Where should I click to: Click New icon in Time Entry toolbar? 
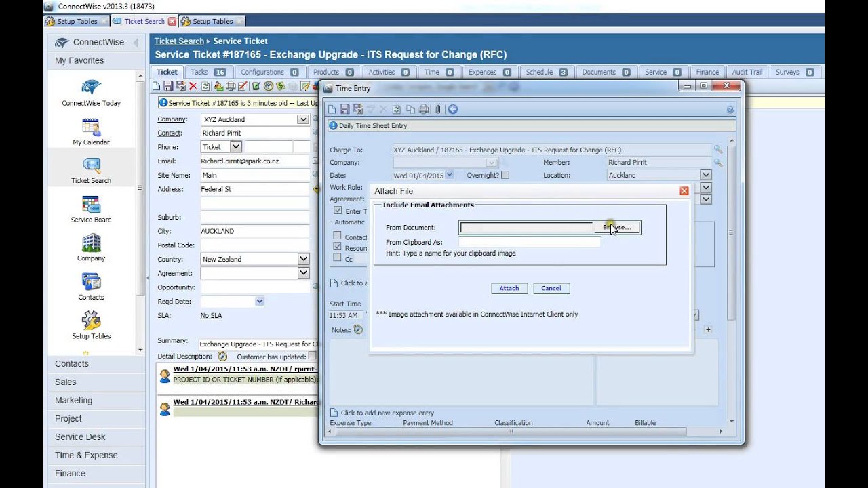coord(332,109)
